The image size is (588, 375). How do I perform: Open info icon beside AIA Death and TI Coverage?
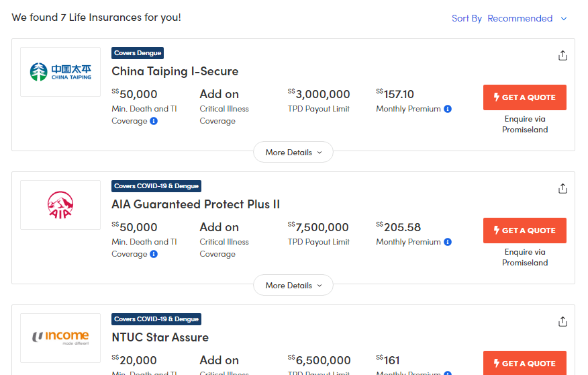click(x=154, y=254)
